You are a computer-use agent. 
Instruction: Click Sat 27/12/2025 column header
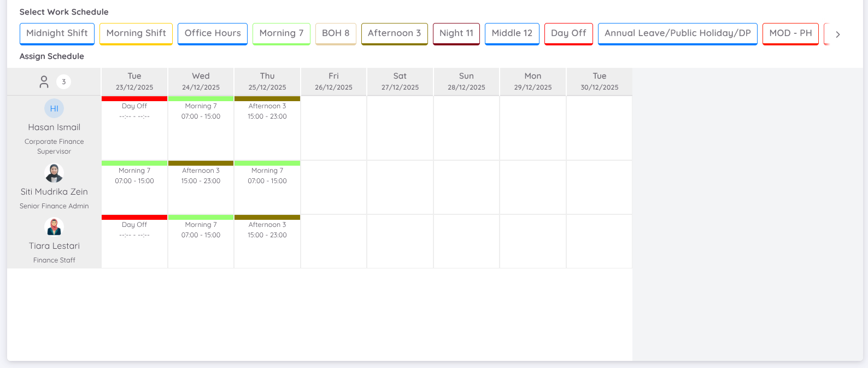click(x=400, y=81)
